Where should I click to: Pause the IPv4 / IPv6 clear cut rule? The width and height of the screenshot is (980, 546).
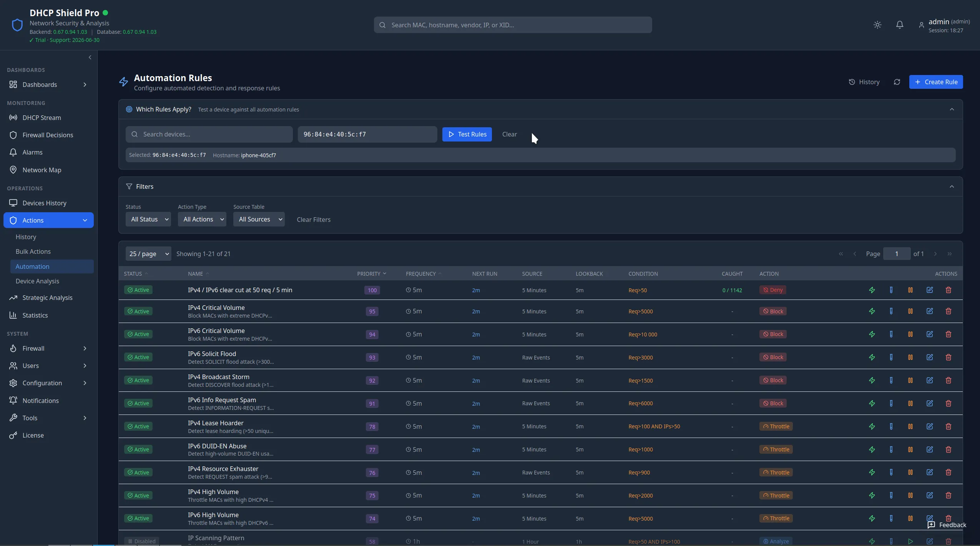[910, 290]
